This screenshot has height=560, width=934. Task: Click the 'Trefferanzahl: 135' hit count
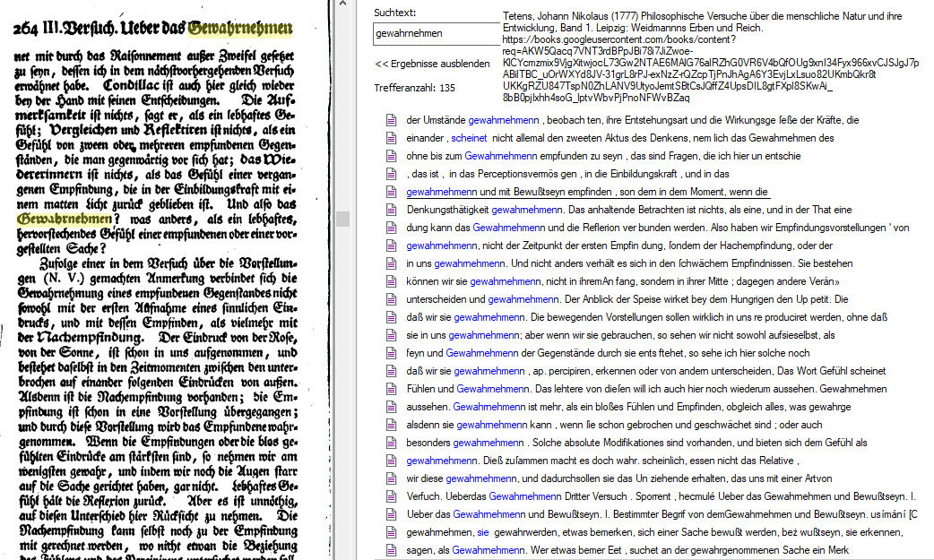[x=415, y=88]
